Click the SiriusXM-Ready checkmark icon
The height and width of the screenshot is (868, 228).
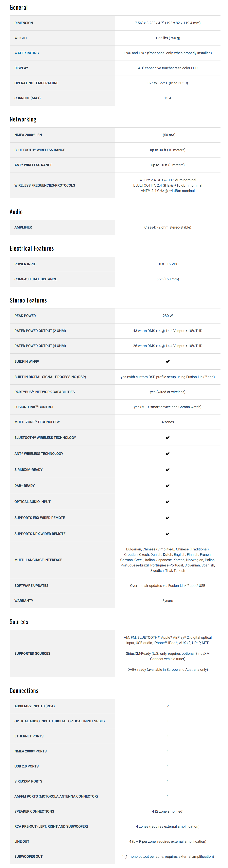click(x=167, y=469)
